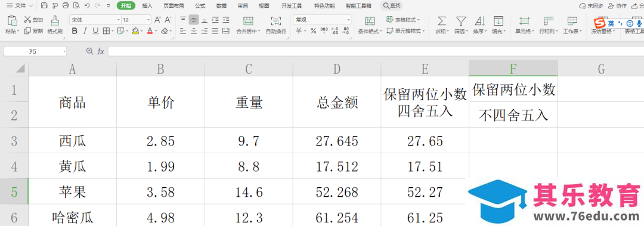Switch to the 审阅 tab

click(x=243, y=6)
